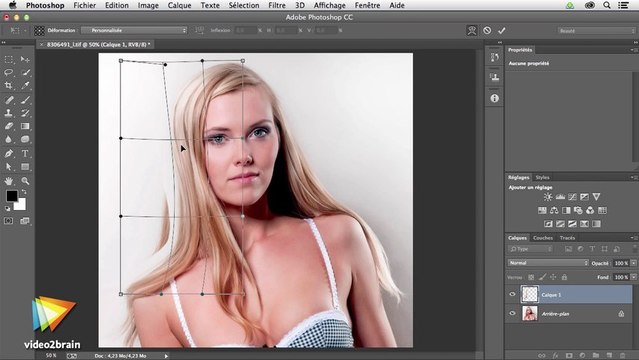639x360 pixels.
Task: Open the layer filter Type dropdown
Action: tap(530, 249)
